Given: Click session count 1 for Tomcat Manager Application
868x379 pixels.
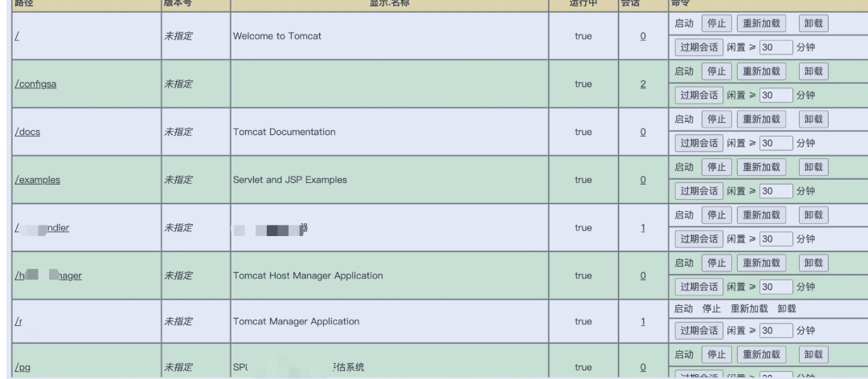Looking at the screenshot, I should [x=643, y=321].
